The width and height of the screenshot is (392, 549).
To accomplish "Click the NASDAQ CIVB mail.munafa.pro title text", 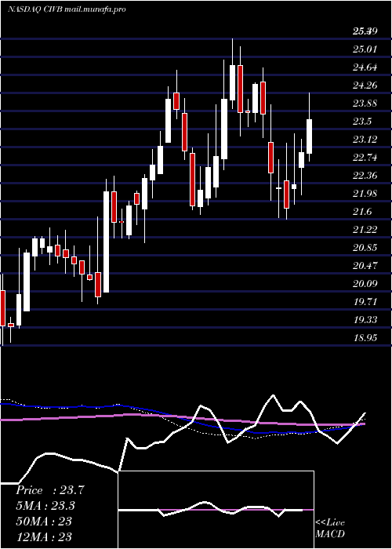I will click(67, 9).
